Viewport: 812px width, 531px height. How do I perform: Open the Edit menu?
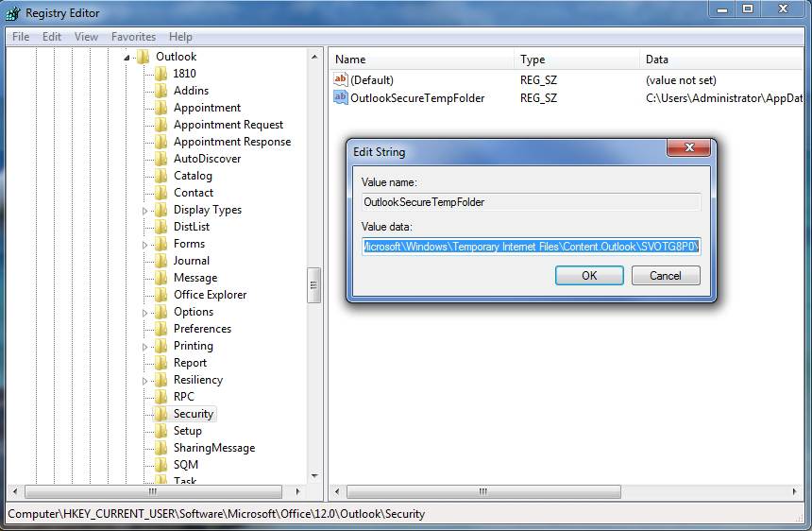[52, 37]
